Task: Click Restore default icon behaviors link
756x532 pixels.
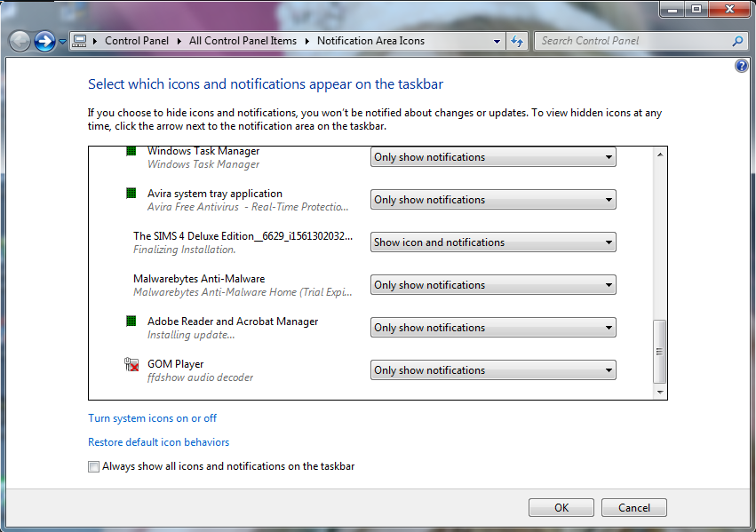Action: (159, 442)
